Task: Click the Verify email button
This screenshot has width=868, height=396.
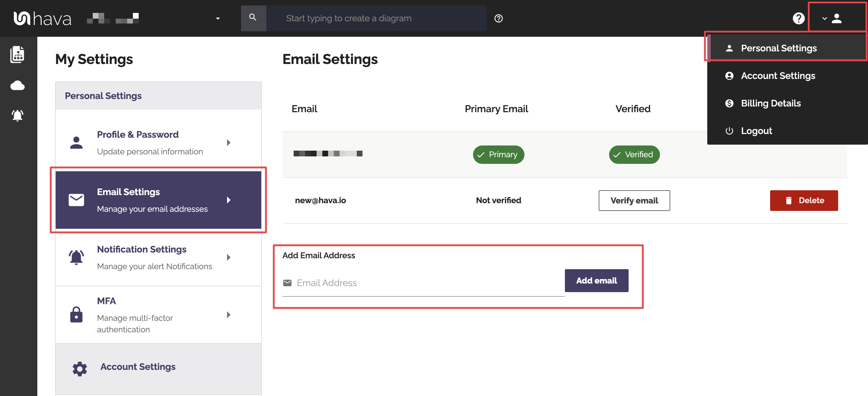Action: [634, 201]
